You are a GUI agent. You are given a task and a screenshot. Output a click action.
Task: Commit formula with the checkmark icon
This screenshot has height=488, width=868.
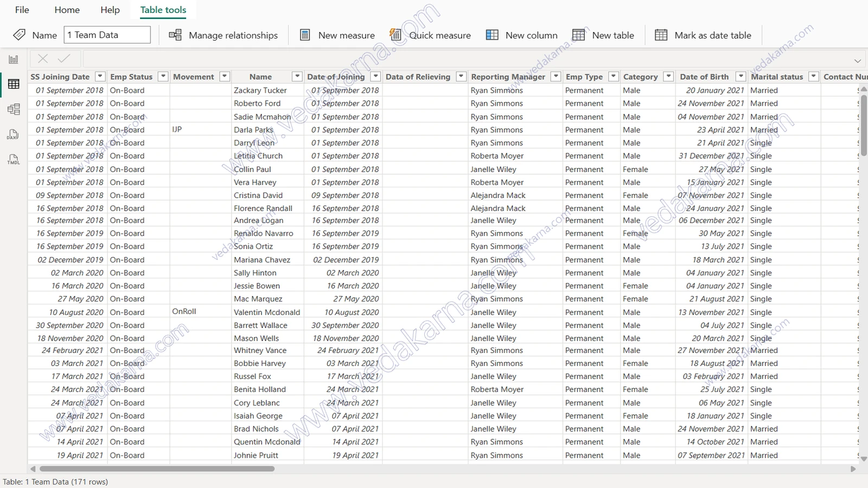click(x=64, y=58)
